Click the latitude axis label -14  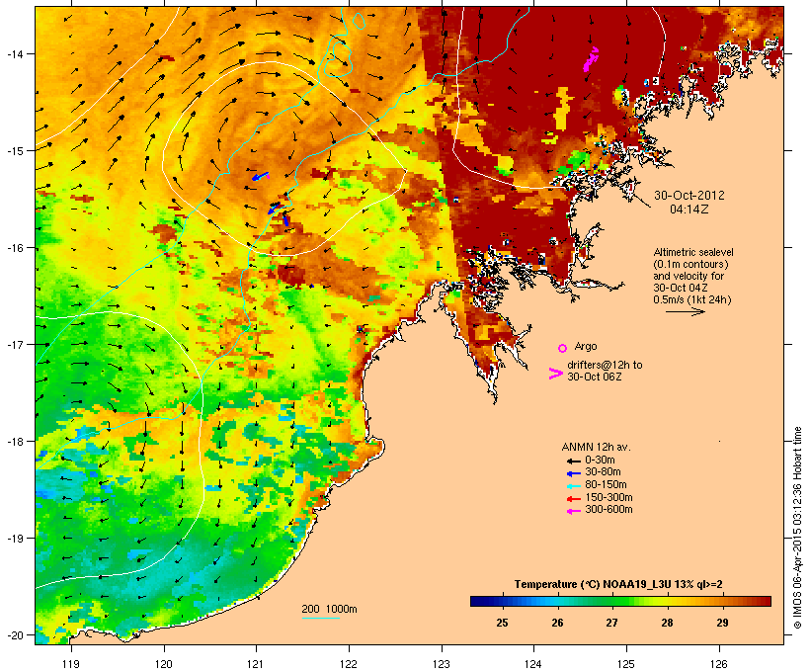click(x=14, y=54)
